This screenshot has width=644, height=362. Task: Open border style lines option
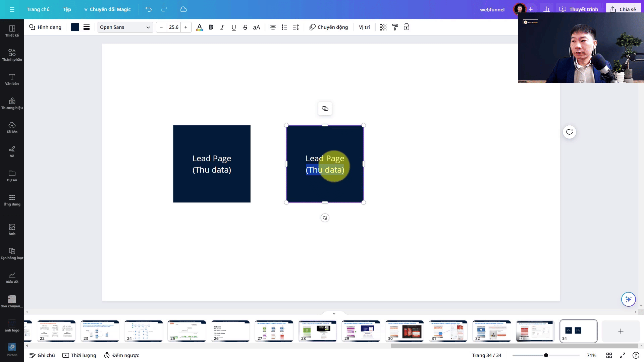tap(87, 27)
